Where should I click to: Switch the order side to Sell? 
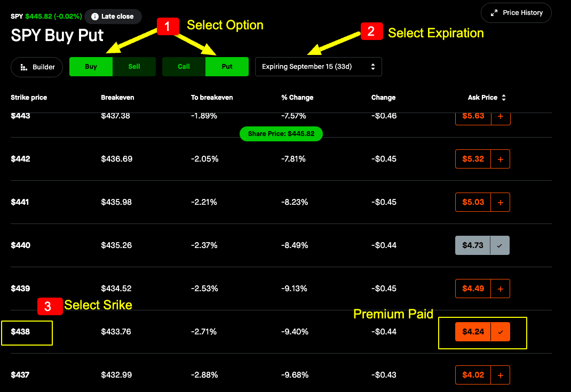[134, 67]
